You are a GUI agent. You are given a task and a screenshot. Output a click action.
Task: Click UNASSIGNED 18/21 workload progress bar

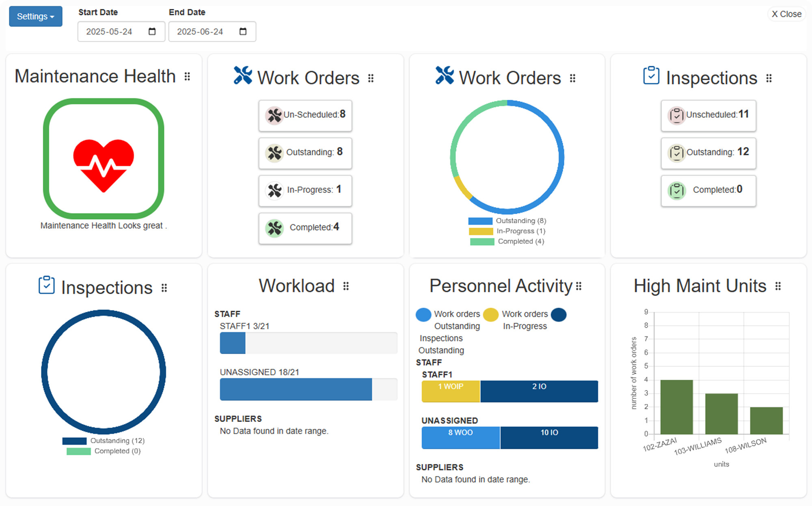pyautogui.click(x=308, y=389)
